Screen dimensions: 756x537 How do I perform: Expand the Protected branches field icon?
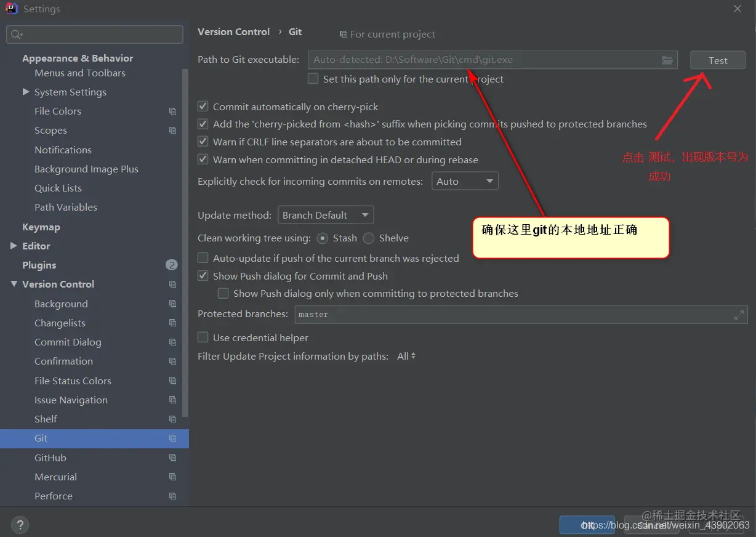tap(739, 315)
